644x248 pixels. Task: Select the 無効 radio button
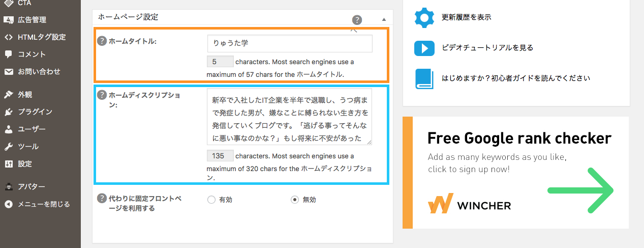pos(295,200)
